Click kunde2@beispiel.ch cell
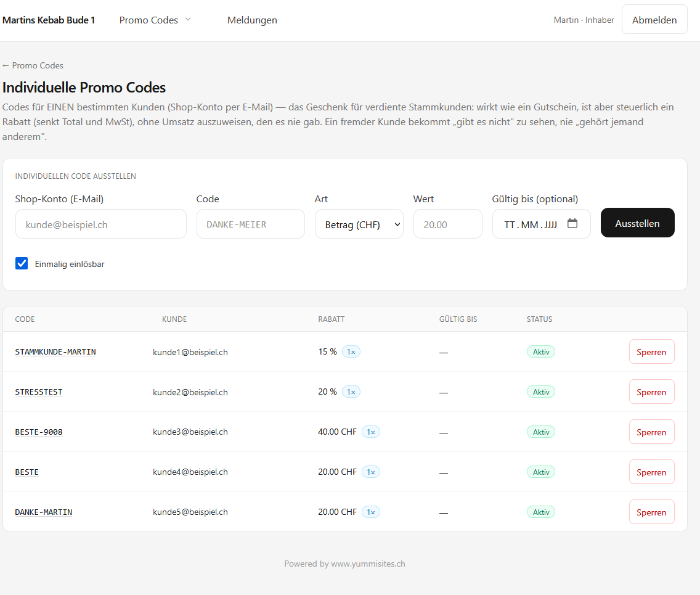 pyautogui.click(x=190, y=392)
